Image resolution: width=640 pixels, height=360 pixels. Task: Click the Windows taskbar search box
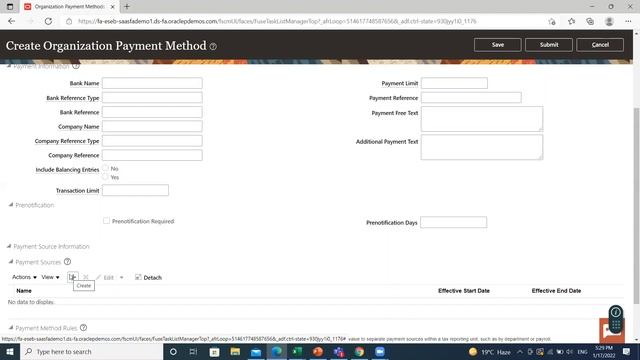[x=91, y=351]
